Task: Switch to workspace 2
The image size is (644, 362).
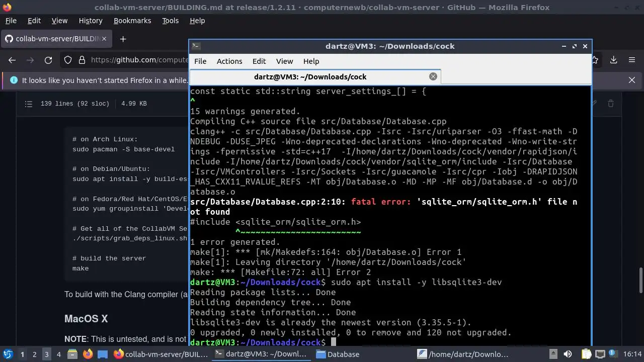Action: pos(34,354)
